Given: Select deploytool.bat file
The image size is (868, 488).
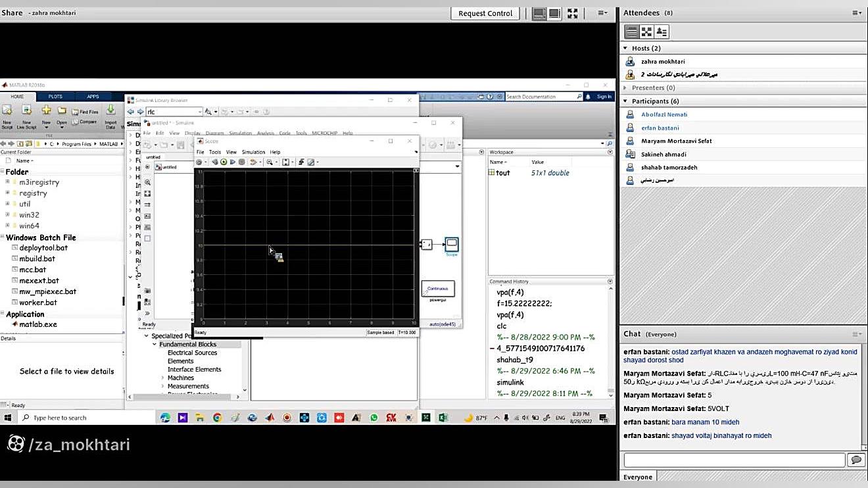Looking at the screenshot, I should point(43,248).
